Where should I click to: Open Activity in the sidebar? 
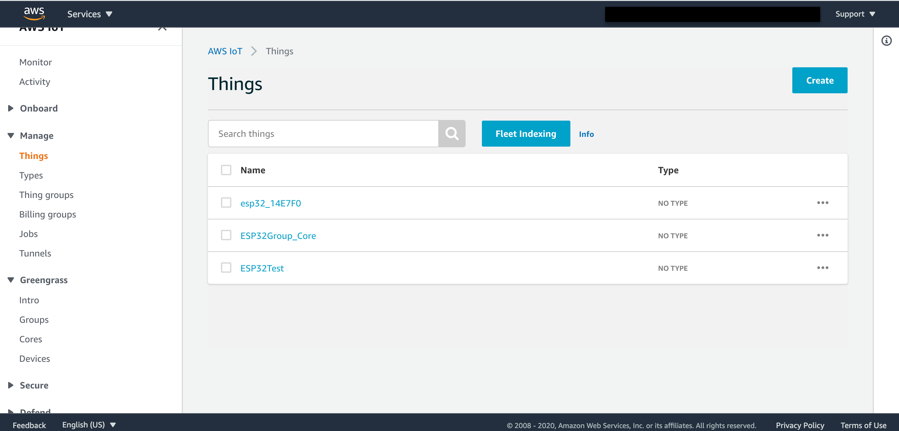35,81
